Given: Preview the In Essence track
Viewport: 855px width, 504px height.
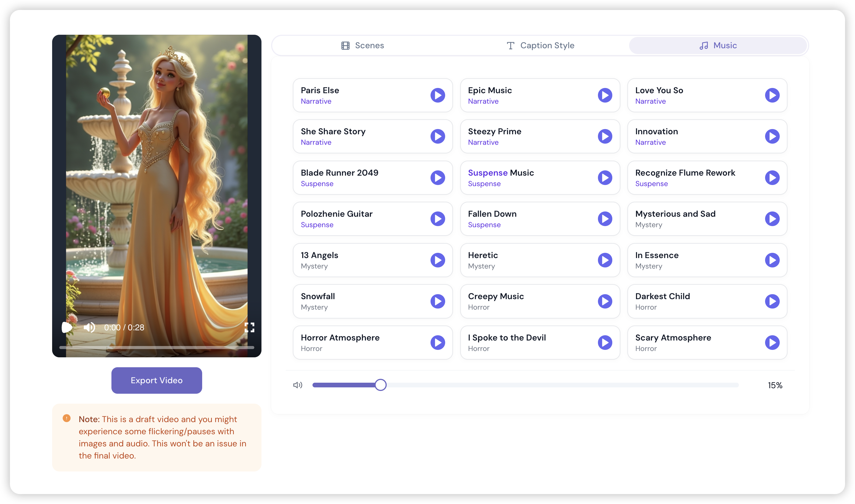Looking at the screenshot, I should 772,260.
